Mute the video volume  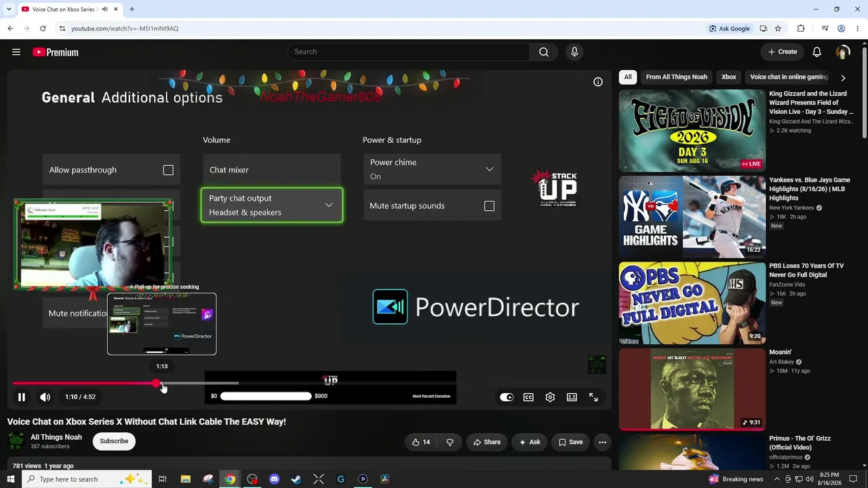[45, 397]
